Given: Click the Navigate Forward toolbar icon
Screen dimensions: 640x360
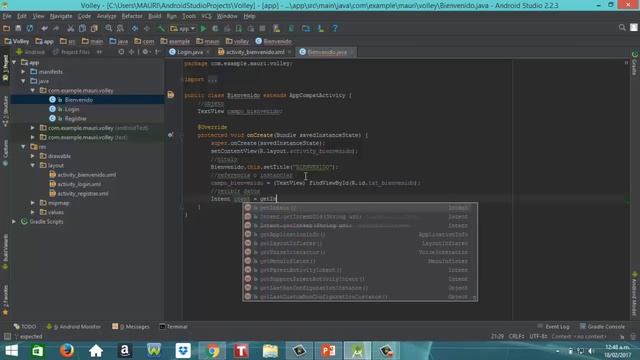Looking at the screenshot, I should [147, 29].
